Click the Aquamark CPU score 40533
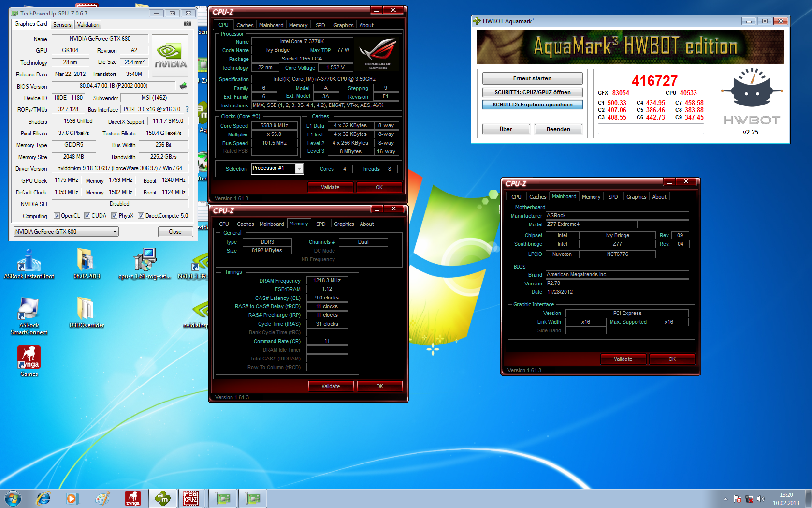 (688, 93)
